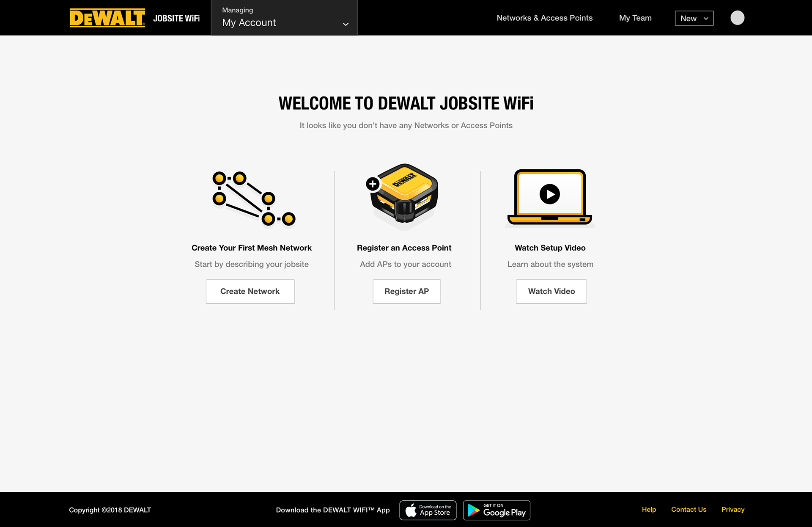Click 'Copyright ©2018 DEWALT' text
Viewport: 812px width, 527px height.
[110, 510]
